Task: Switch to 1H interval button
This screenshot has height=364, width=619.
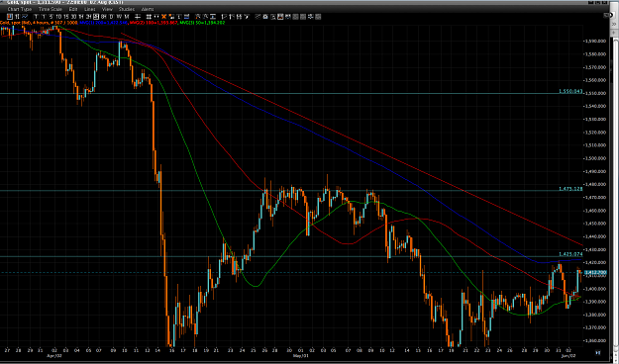Action: (x=81, y=16)
